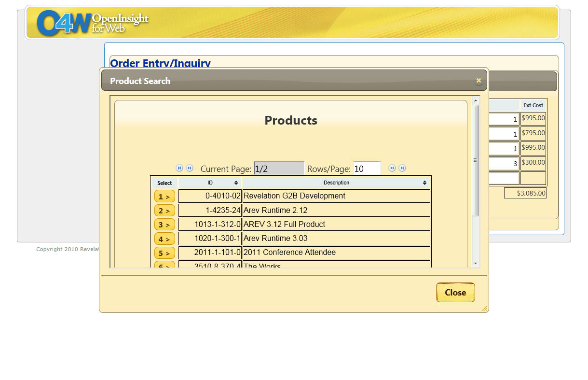Select the 2011 Conference Attendee '5 >' button
588x380 pixels.
[x=164, y=253]
